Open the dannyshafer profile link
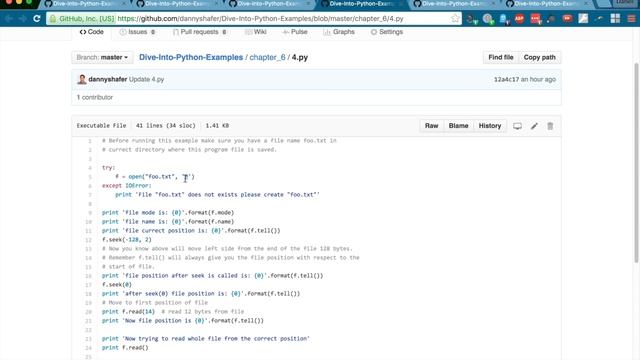This screenshot has width=640, height=360. [x=108, y=79]
